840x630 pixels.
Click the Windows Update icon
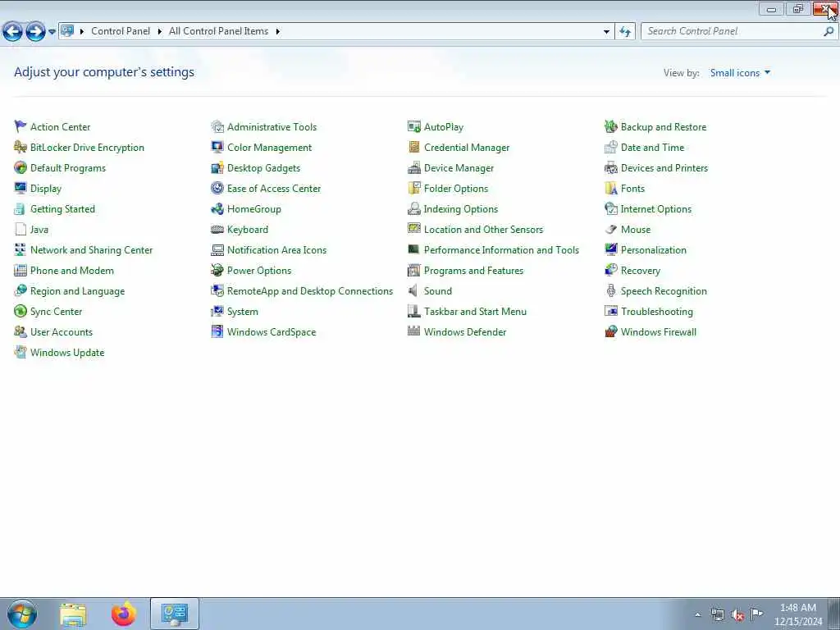click(21, 352)
